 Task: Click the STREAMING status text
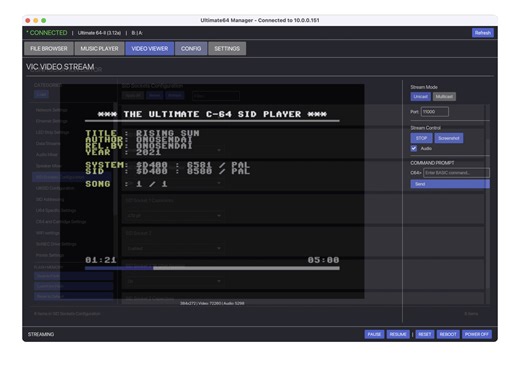41,334
